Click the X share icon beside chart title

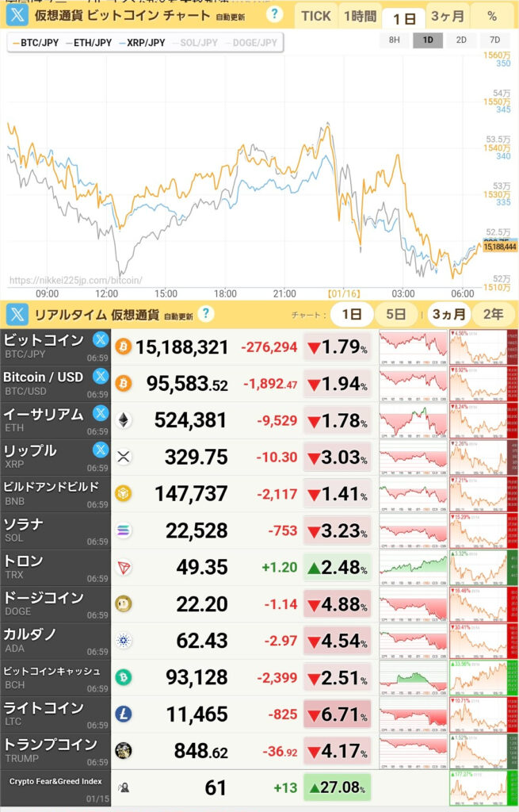point(17,15)
